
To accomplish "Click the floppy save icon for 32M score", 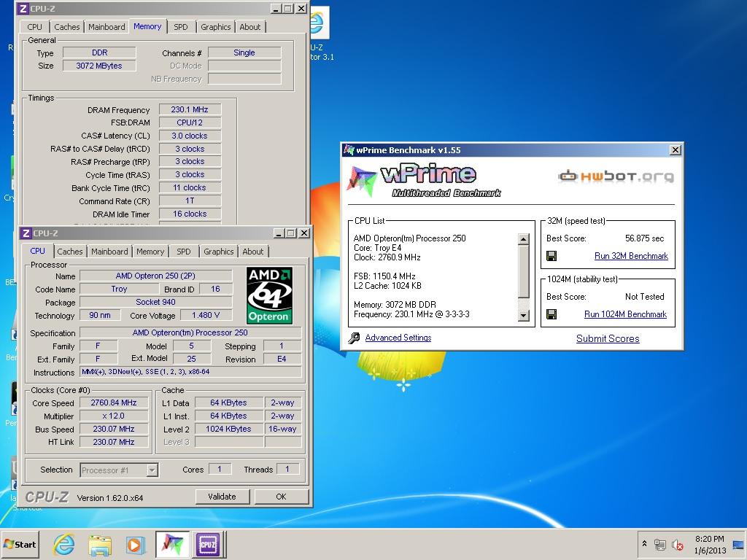I will pyautogui.click(x=551, y=256).
